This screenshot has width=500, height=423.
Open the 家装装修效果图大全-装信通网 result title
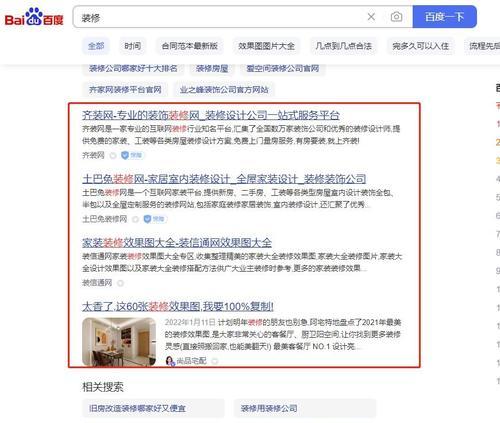click(177, 243)
